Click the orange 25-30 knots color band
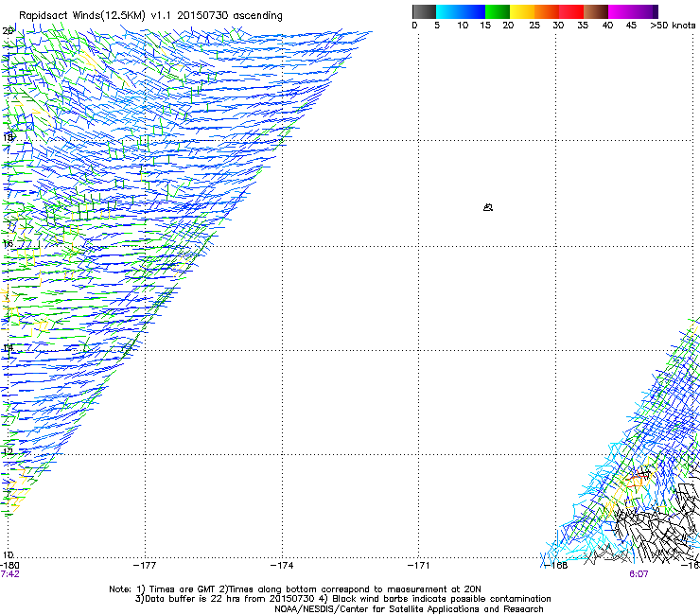The width and height of the screenshot is (700, 615). point(547,11)
